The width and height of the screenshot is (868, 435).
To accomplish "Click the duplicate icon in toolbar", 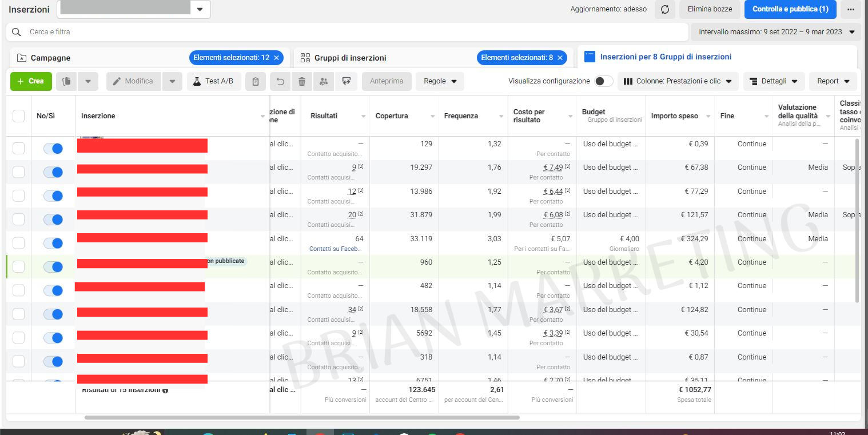I will (x=66, y=81).
